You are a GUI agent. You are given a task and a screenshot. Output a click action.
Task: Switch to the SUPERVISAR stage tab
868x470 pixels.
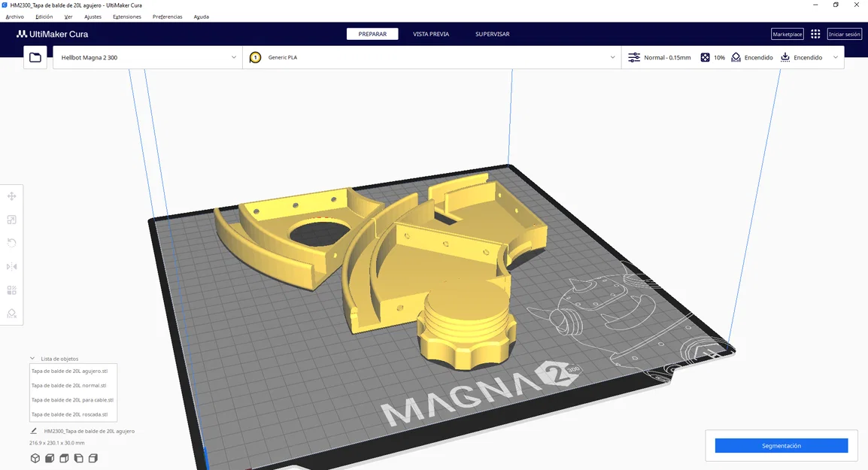pyautogui.click(x=492, y=35)
